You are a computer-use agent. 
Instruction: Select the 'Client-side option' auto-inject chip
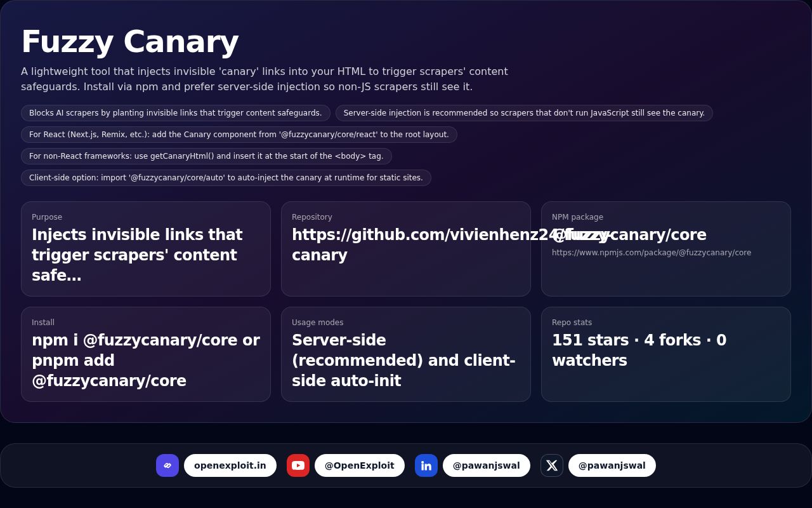(226, 178)
